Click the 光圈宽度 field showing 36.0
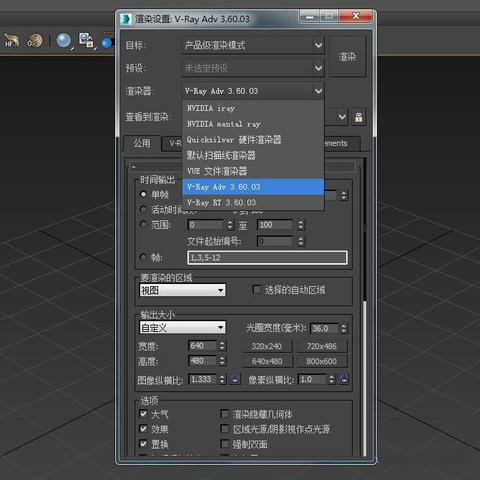The image size is (480, 480). [x=324, y=328]
